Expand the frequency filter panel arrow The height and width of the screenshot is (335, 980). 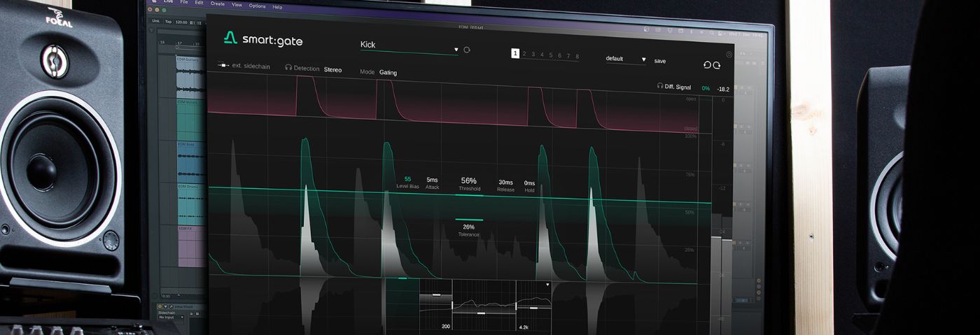(547, 285)
